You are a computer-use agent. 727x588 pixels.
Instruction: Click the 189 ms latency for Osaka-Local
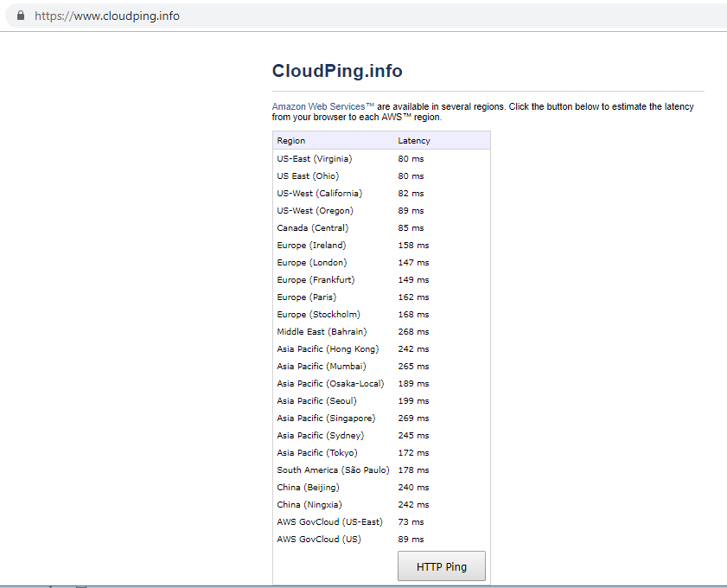(x=413, y=384)
